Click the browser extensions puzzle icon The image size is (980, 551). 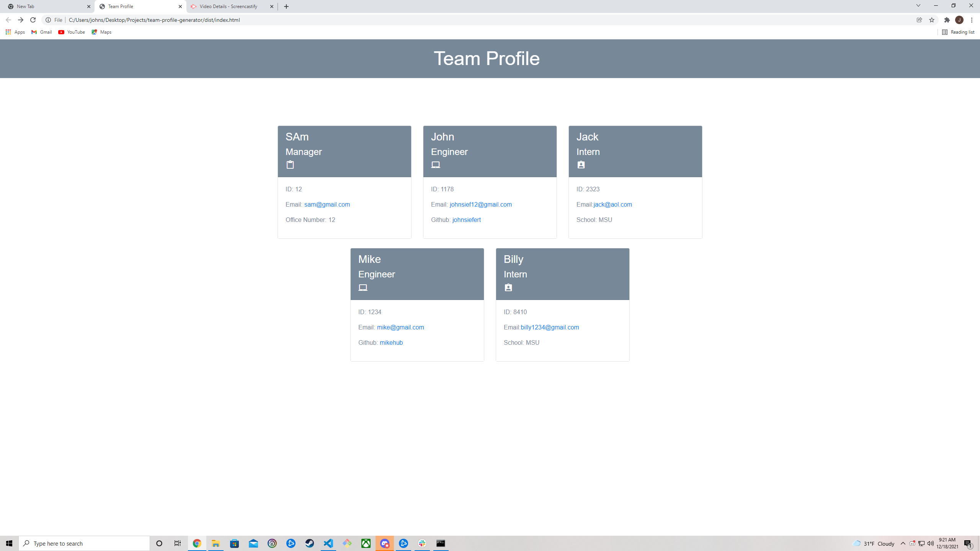point(946,20)
